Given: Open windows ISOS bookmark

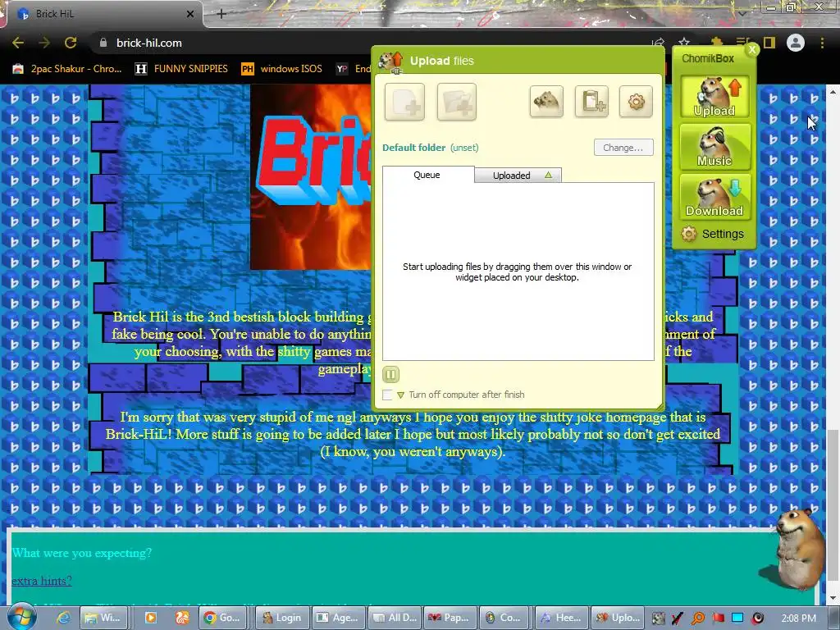Looking at the screenshot, I should (x=282, y=69).
